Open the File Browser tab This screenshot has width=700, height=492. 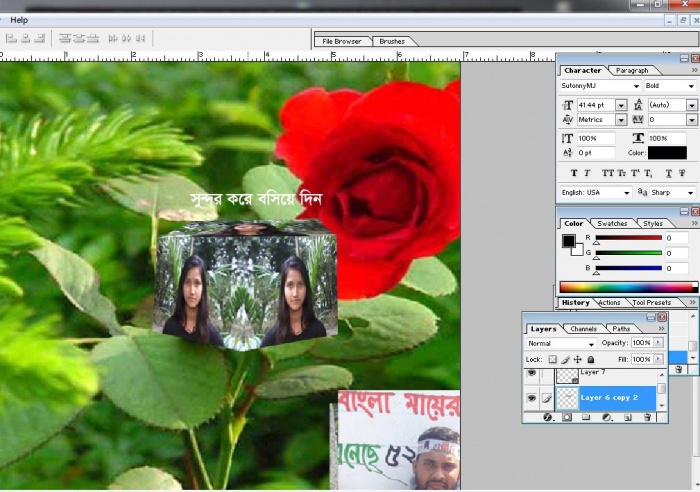(x=342, y=41)
